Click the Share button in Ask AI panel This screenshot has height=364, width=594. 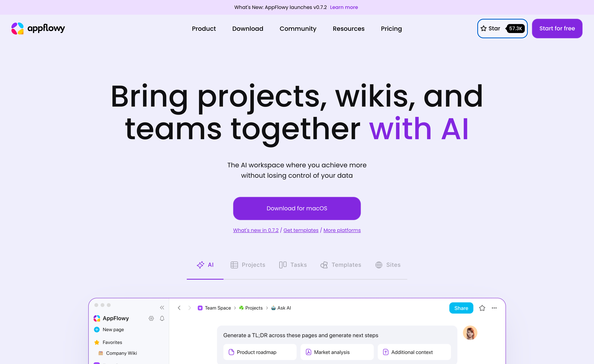click(x=461, y=308)
